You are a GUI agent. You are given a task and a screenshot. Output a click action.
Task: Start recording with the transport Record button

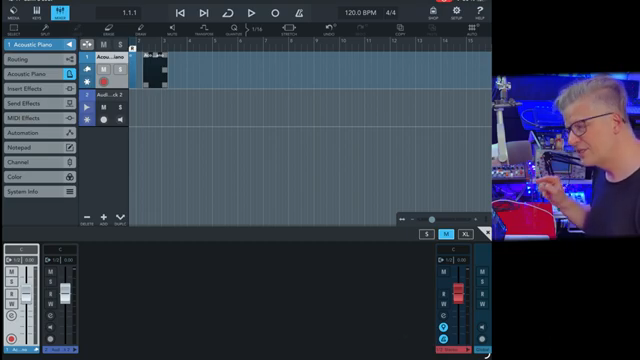tap(275, 13)
